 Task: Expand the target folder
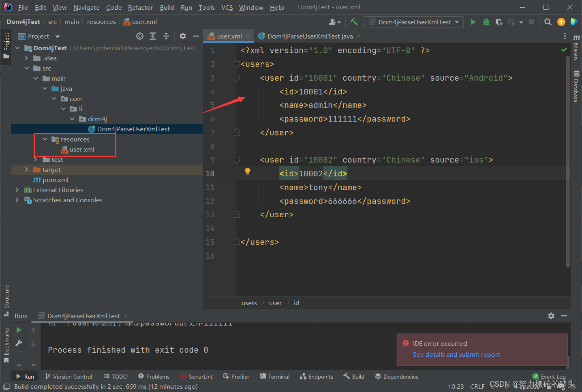26,169
